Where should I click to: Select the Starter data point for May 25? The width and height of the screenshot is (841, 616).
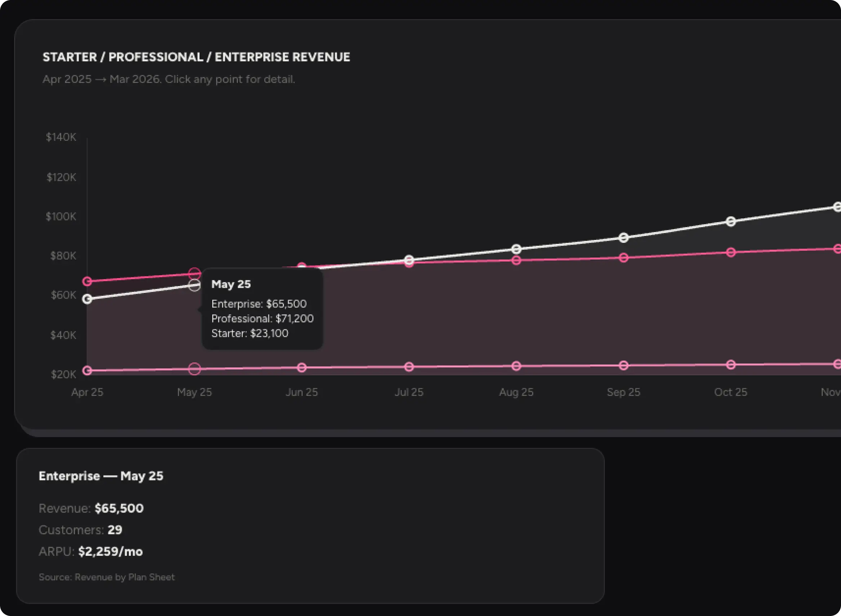194,369
